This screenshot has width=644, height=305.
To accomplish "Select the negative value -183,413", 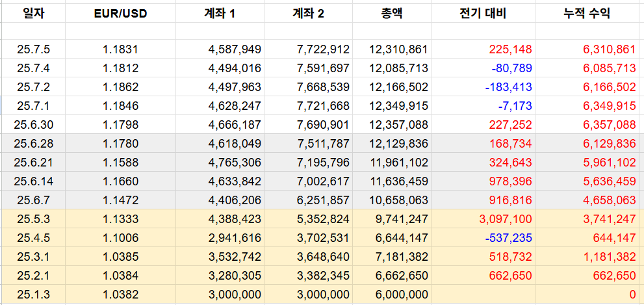I will point(483,87).
